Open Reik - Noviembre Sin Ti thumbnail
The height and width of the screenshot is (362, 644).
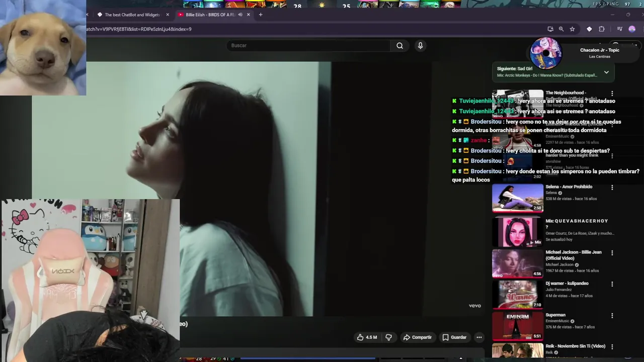tap(518, 351)
